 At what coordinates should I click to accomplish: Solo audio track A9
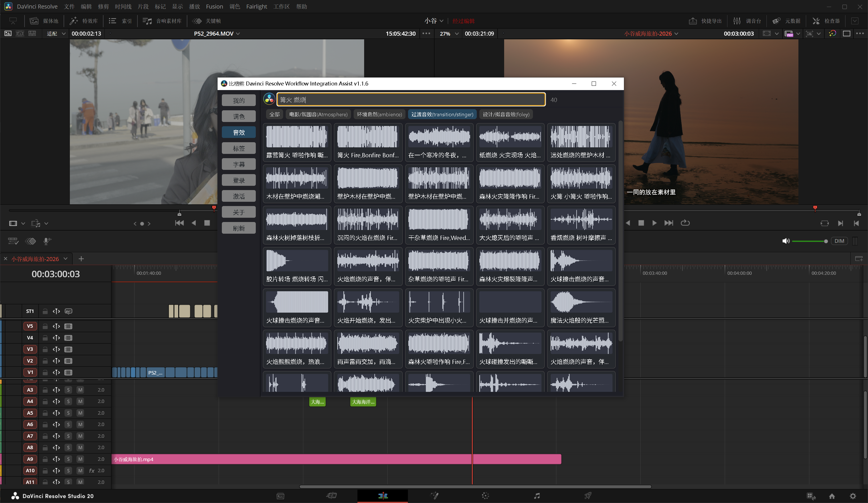pyautogui.click(x=68, y=459)
